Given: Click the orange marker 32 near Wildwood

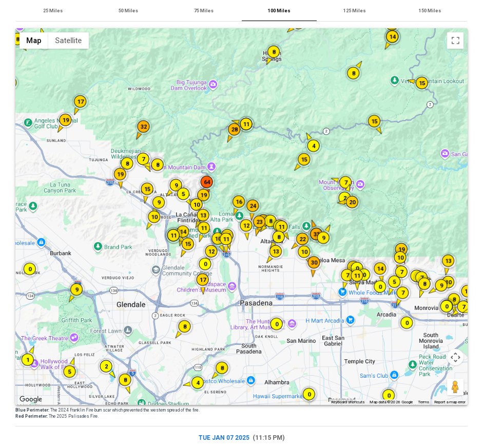Looking at the screenshot, I should click(144, 127).
